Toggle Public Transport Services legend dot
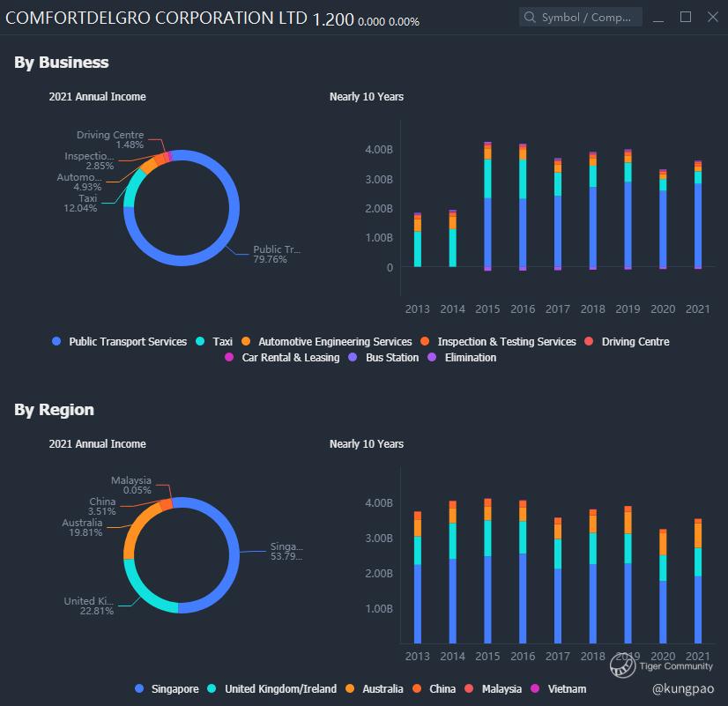This screenshot has width=728, height=706. click(56, 341)
